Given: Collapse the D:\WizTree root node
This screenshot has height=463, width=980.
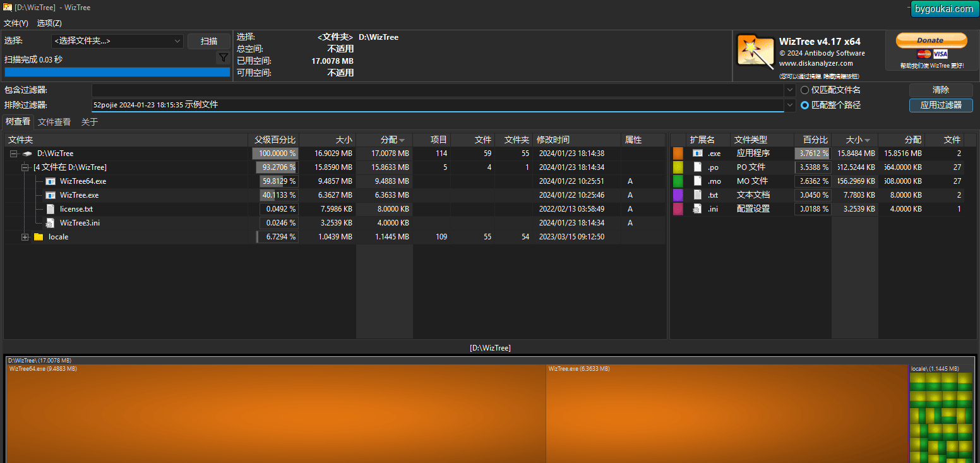Looking at the screenshot, I should [x=13, y=153].
